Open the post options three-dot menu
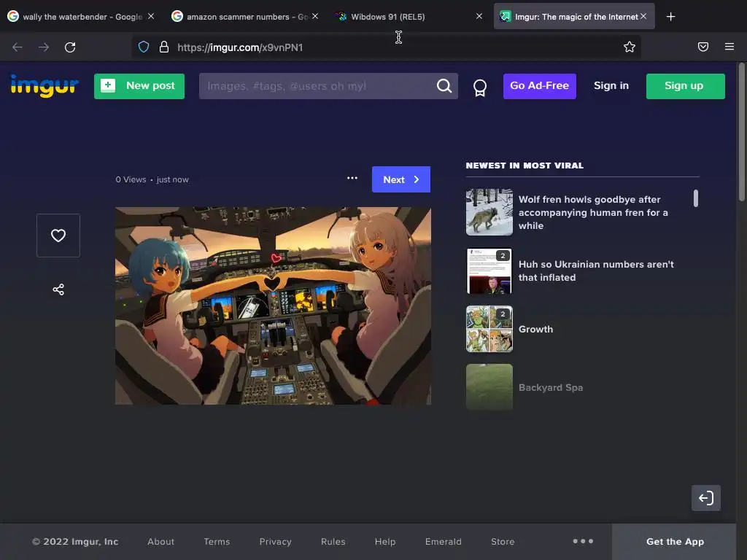The image size is (747, 560). pyautogui.click(x=352, y=178)
